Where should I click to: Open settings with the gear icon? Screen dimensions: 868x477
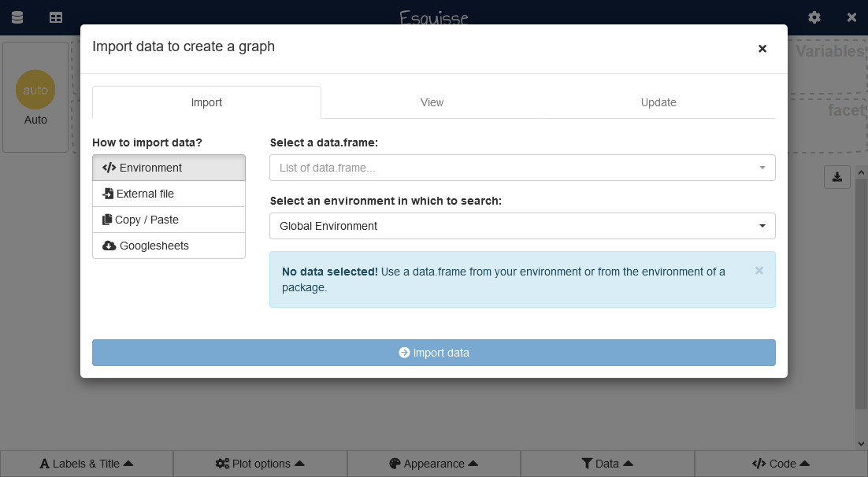coord(814,17)
